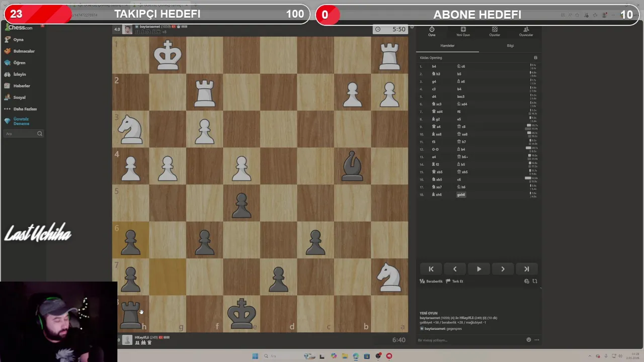Open baytaraamet's profile avatar above the board
Image resolution: width=644 pixels, height=362 pixels.
[127, 30]
